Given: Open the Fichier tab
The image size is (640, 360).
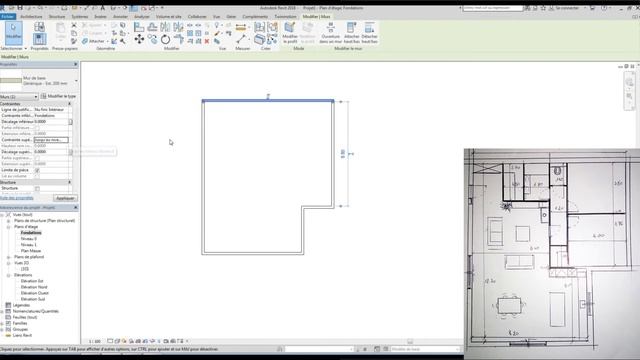Looking at the screenshot, I should [8, 16].
